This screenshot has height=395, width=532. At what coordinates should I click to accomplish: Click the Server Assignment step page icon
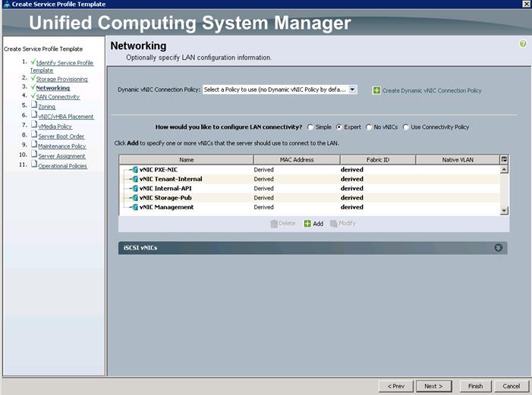(x=34, y=154)
